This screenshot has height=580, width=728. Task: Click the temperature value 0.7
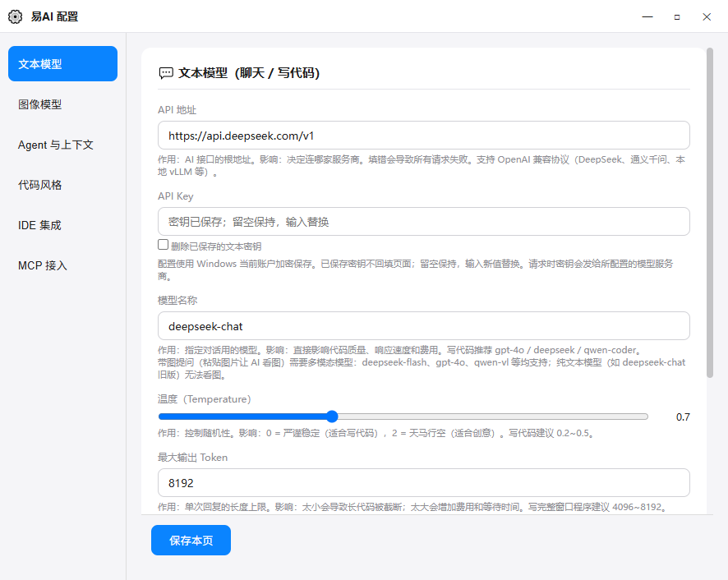click(683, 417)
